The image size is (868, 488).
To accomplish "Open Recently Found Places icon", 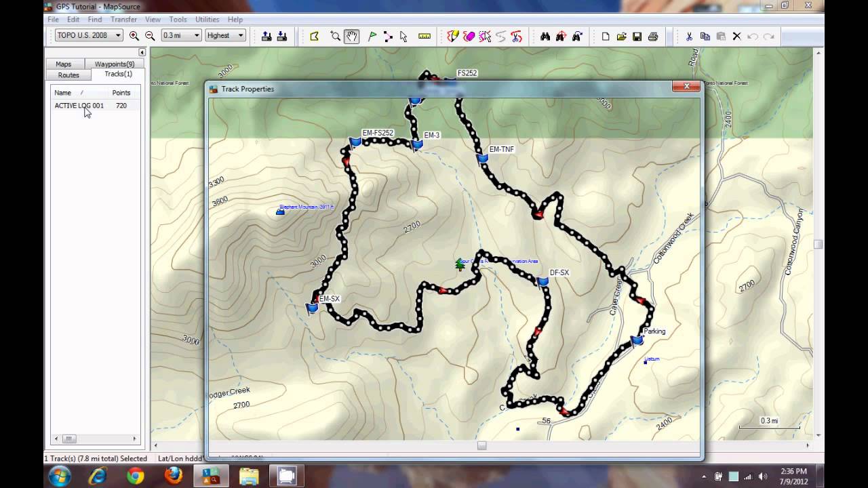I will click(x=577, y=36).
